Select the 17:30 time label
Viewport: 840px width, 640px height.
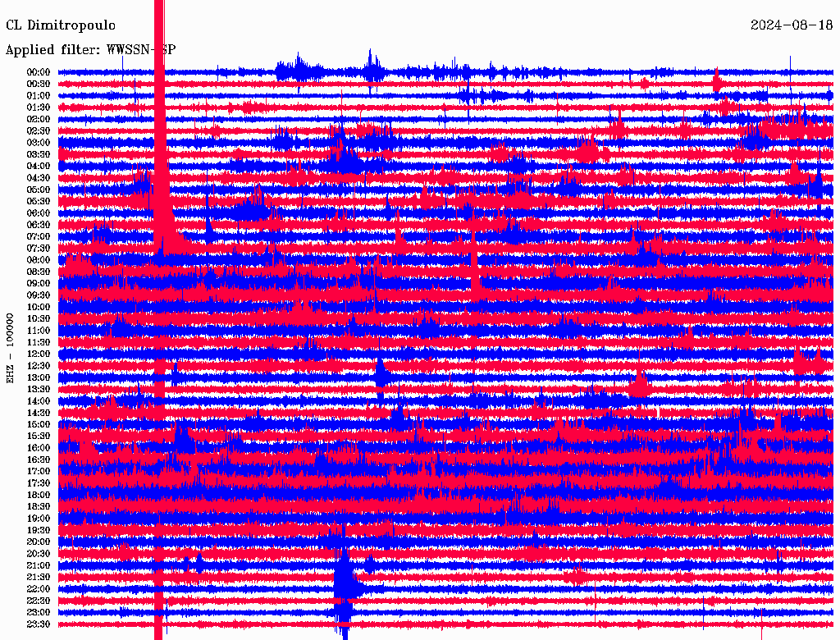(x=39, y=483)
